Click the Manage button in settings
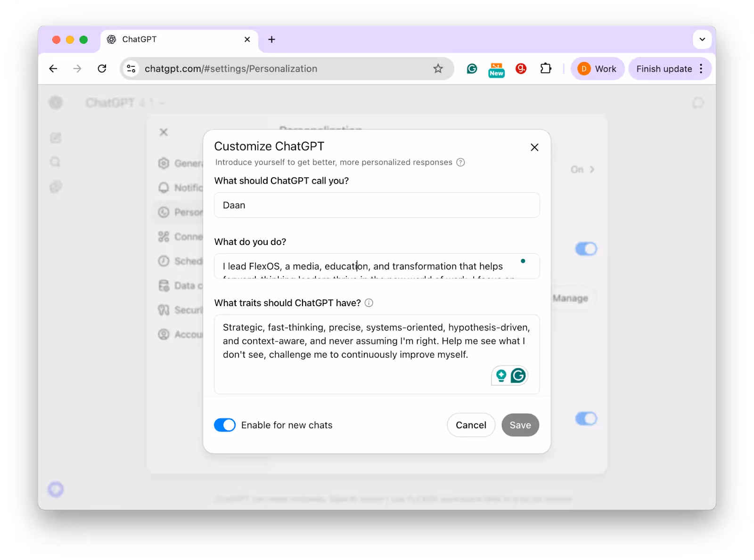The width and height of the screenshot is (754, 560). [x=571, y=298]
